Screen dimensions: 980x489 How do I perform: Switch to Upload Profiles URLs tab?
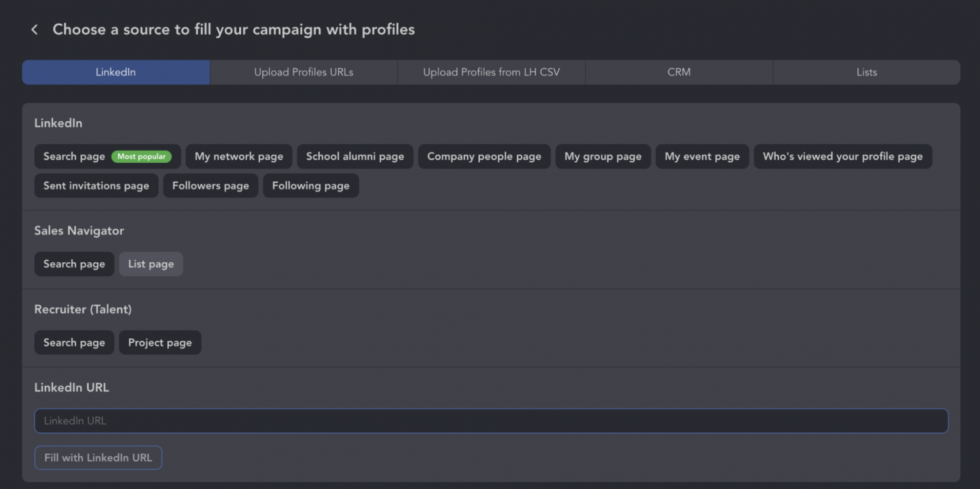tap(303, 72)
